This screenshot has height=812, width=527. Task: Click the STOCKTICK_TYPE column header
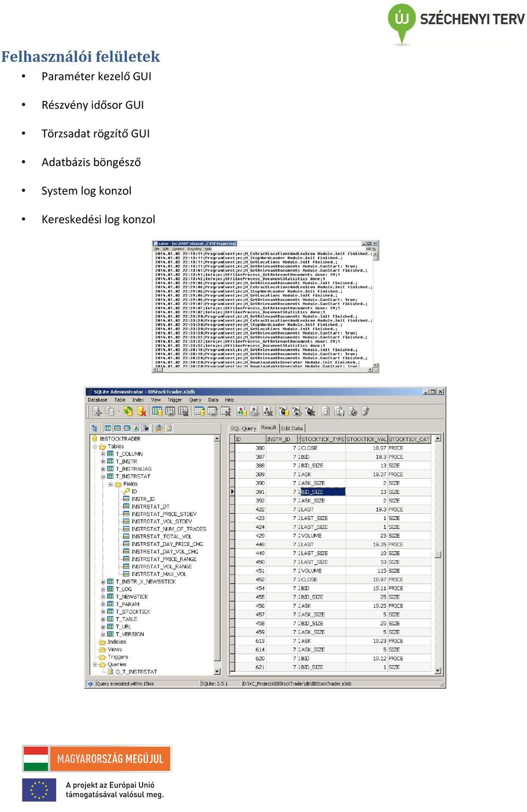click(322, 439)
